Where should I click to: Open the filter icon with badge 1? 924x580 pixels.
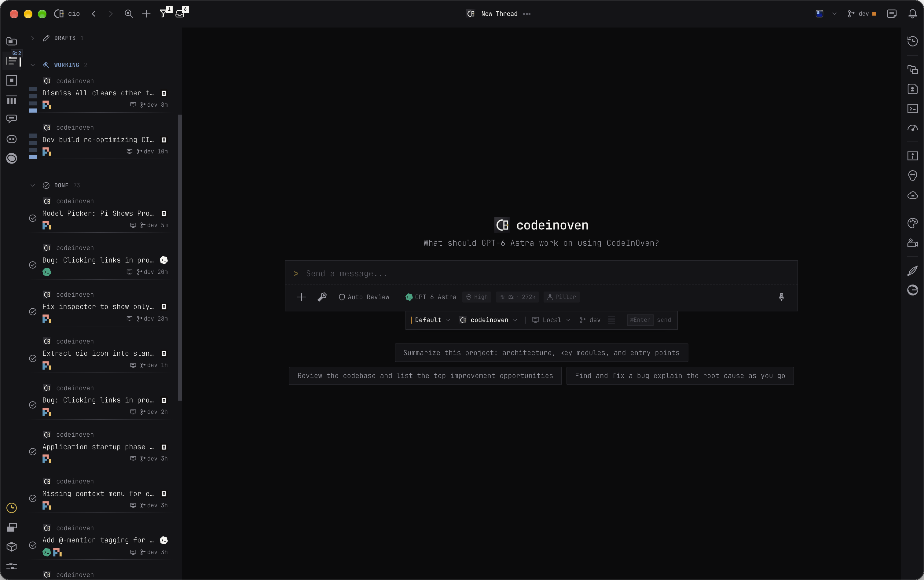click(164, 14)
